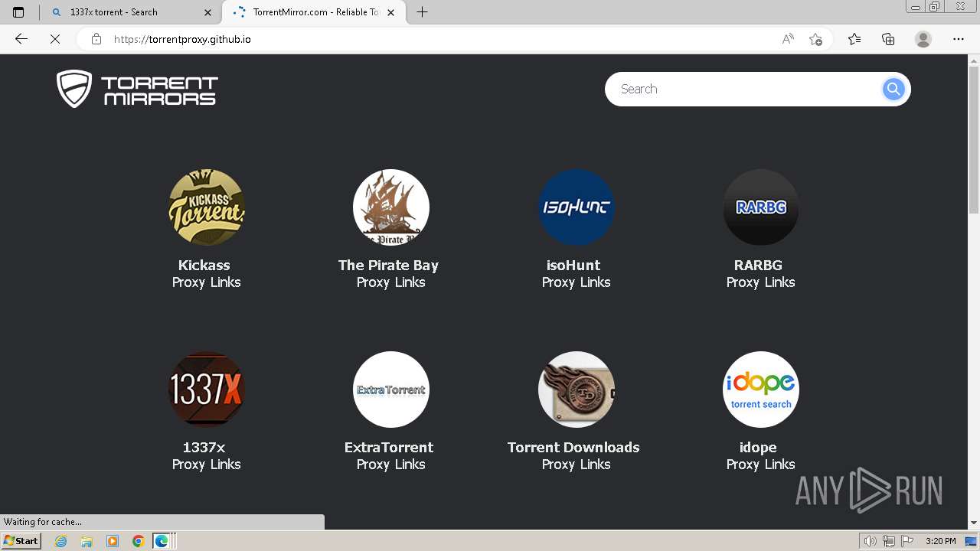980x551 pixels.
Task: Open The Pirate Bay ship logo
Action: pos(391,207)
